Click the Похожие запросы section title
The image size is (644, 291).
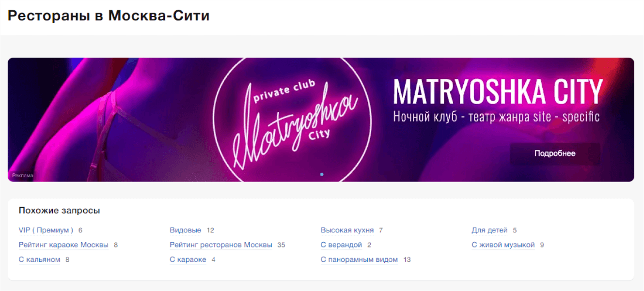(x=60, y=211)
